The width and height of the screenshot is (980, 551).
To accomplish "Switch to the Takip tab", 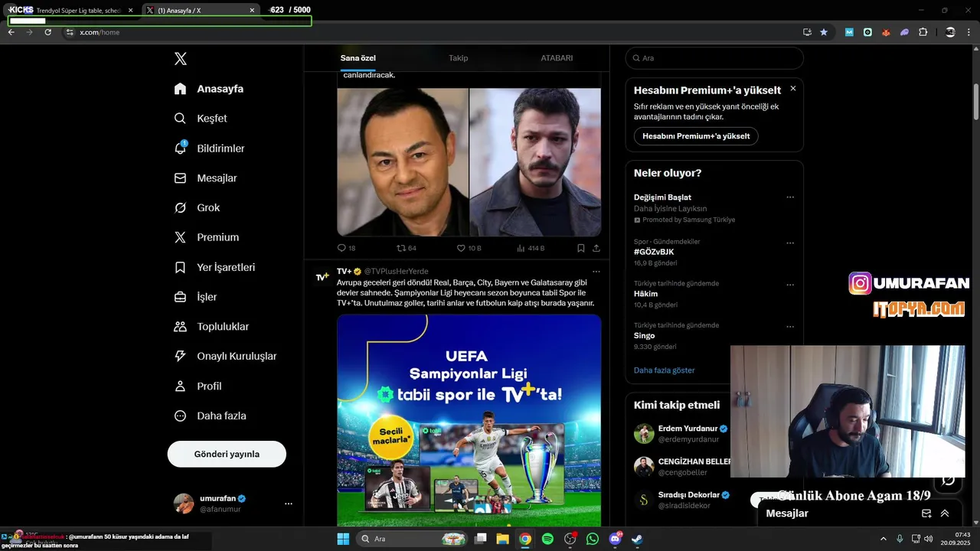I will (x=458, y=58).
